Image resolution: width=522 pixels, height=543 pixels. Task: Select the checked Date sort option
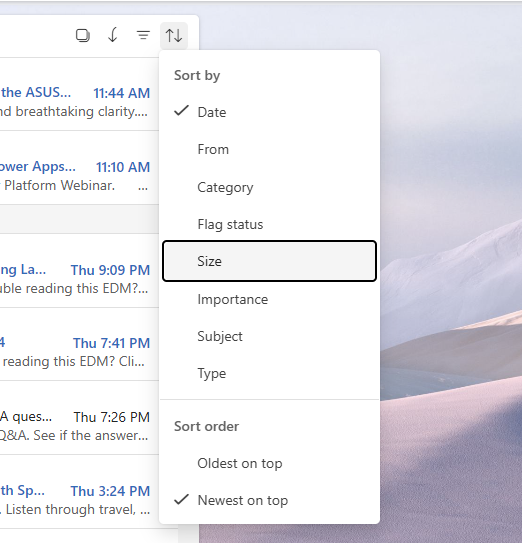point(269,112)
